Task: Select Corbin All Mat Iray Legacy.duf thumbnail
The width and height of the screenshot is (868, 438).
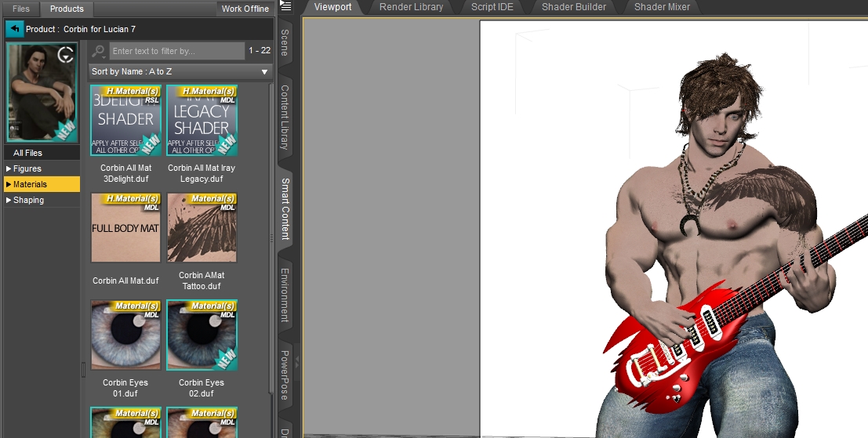Action: click(202, 120)
